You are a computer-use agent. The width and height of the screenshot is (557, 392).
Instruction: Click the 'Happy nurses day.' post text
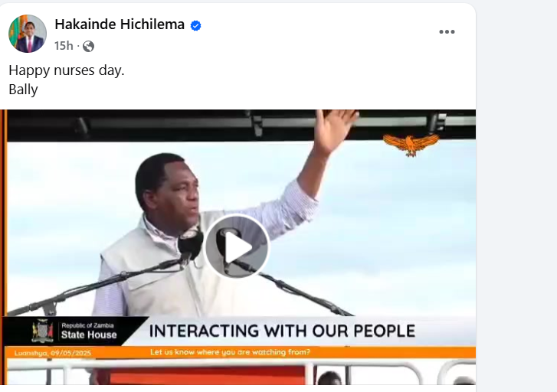click(x=67, y=70)
